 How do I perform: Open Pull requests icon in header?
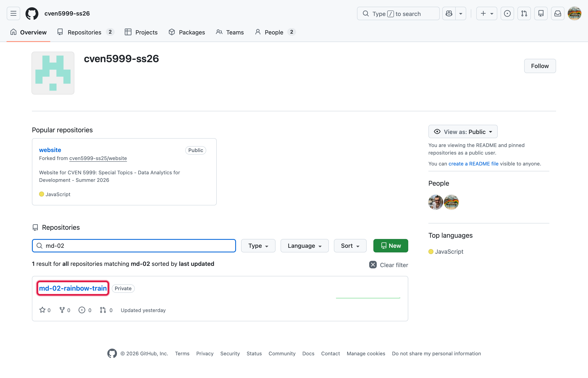(x=524, y=13)
